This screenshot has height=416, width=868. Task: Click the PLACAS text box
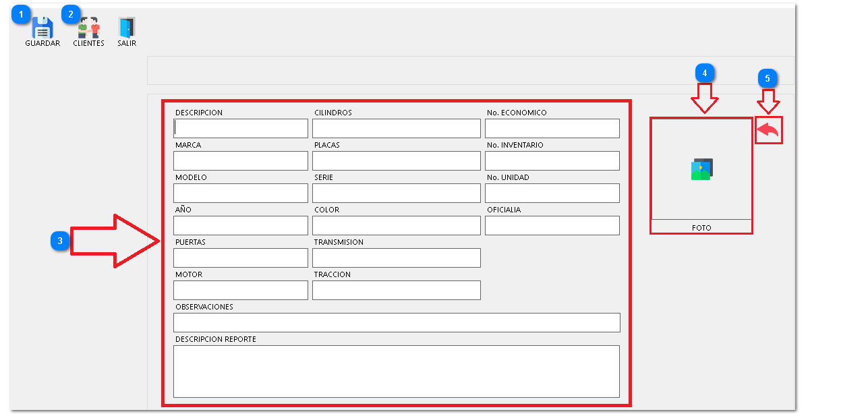click(x=397, y=160)
